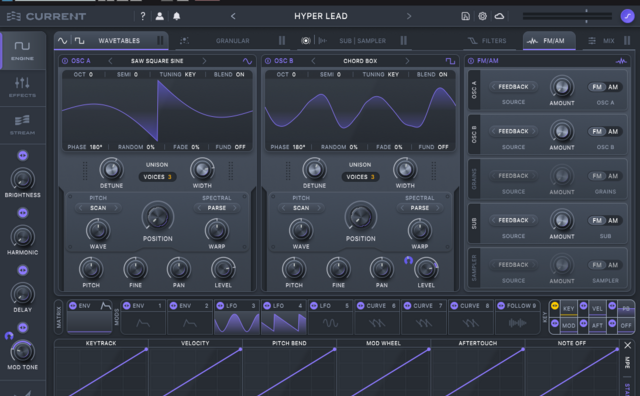640x396 pixels.
Task: Click the link icon above Mod Tone knob
Action: pos(23,327)
